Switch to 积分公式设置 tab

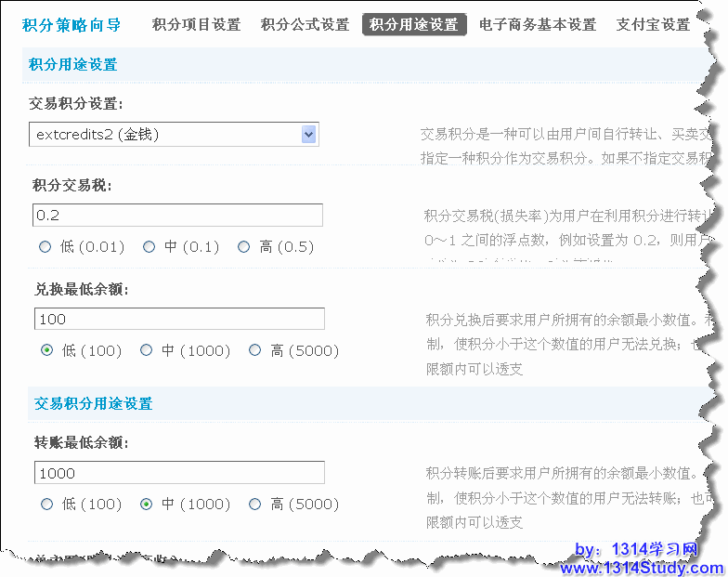[x=305, y=25]
